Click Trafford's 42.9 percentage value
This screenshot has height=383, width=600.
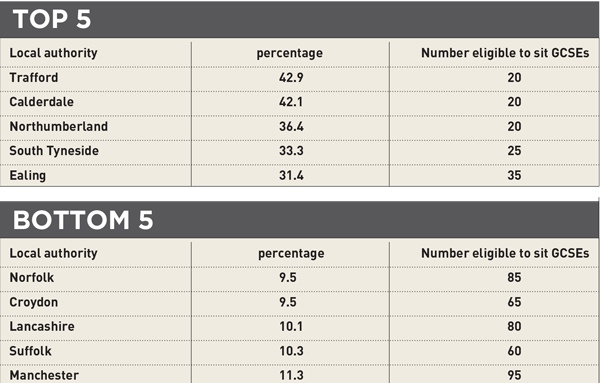point(291,78)
